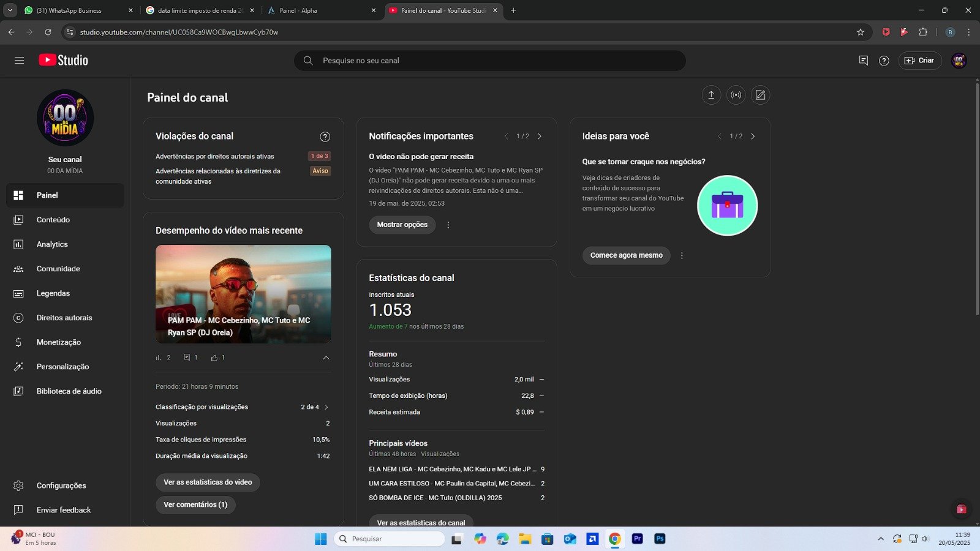Click the go live broadcast icon
This screenshot has width=980, height=551.
point(736,95)
